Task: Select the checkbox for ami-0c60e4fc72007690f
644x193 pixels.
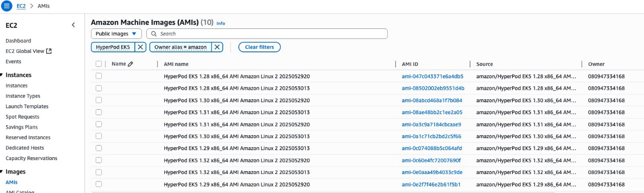Action: tap(98, 161)
